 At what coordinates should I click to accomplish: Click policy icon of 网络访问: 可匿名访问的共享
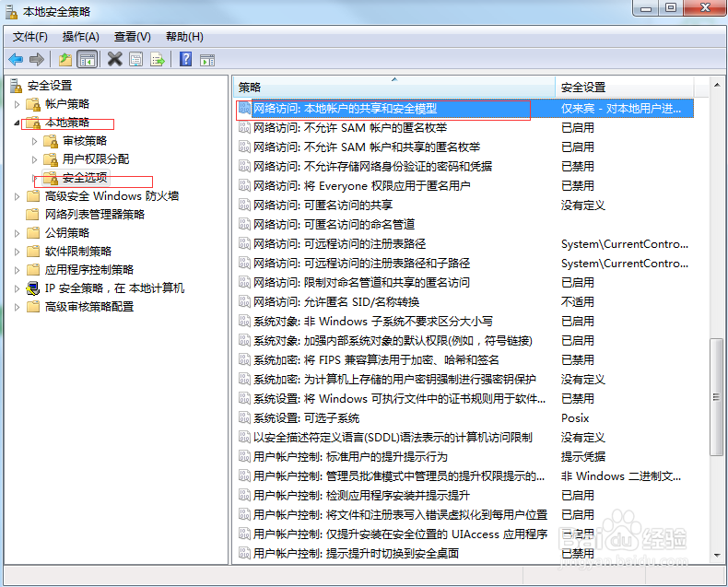[x=244, y=205]
